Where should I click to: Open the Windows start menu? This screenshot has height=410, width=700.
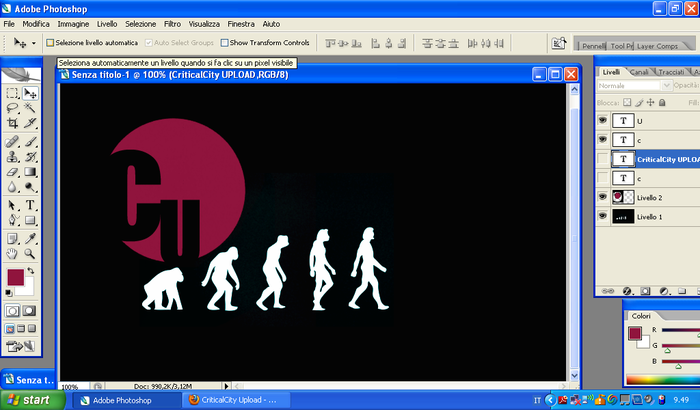[x=32, y=400]
